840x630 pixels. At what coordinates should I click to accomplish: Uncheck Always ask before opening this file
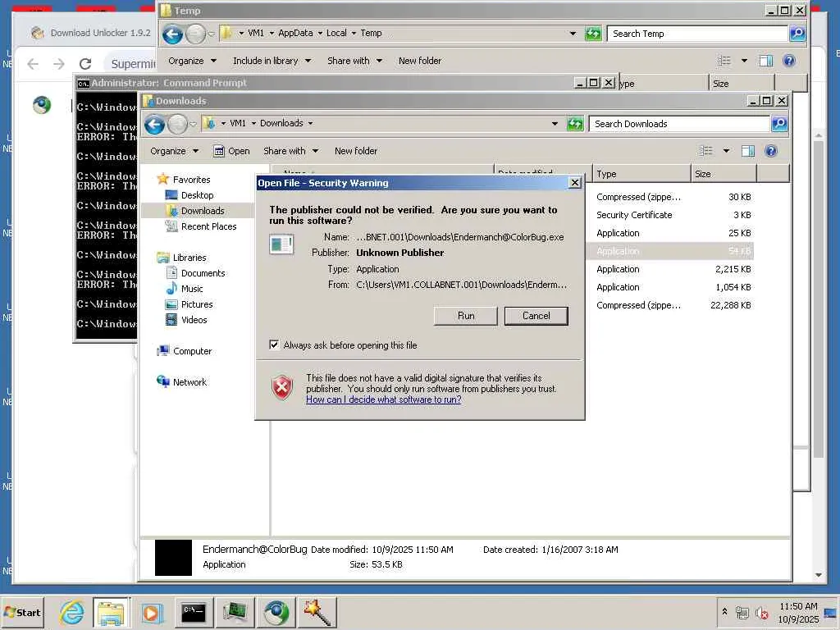pos(274,345)
